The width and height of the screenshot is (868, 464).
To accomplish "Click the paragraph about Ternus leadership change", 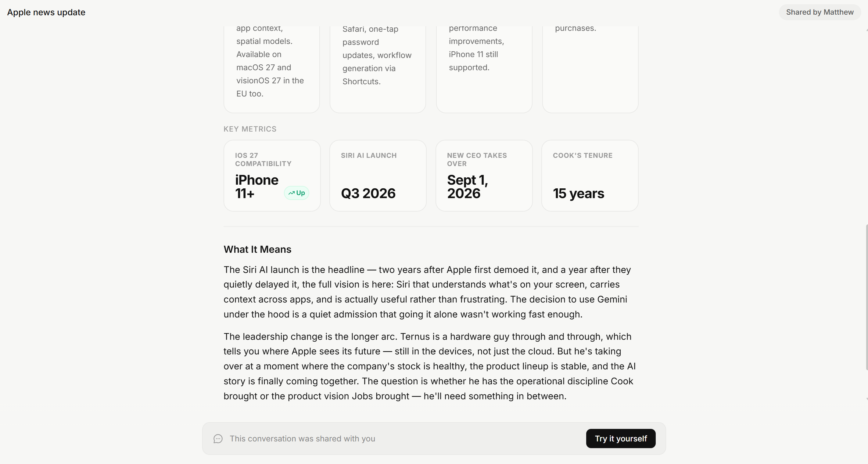I will click(x=430, y=366).
